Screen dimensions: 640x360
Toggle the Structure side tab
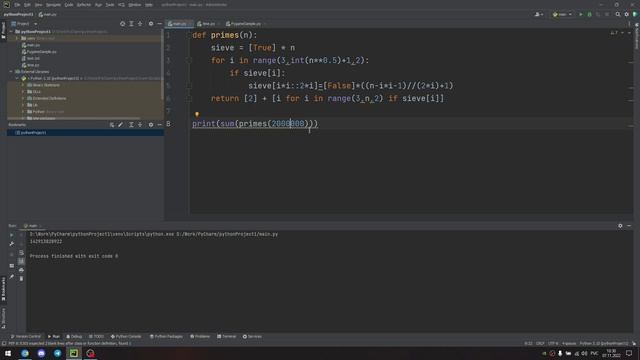click(3, 318)
